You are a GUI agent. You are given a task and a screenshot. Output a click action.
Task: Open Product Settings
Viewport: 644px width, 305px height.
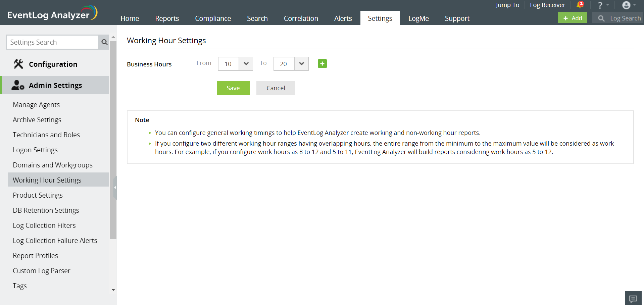click(x=38, y=195)
